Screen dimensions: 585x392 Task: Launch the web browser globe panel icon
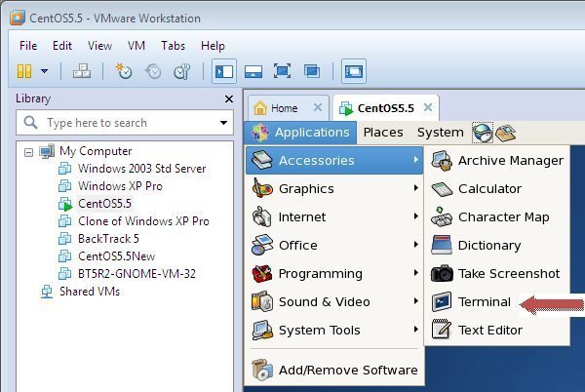[x=483, y=133]
